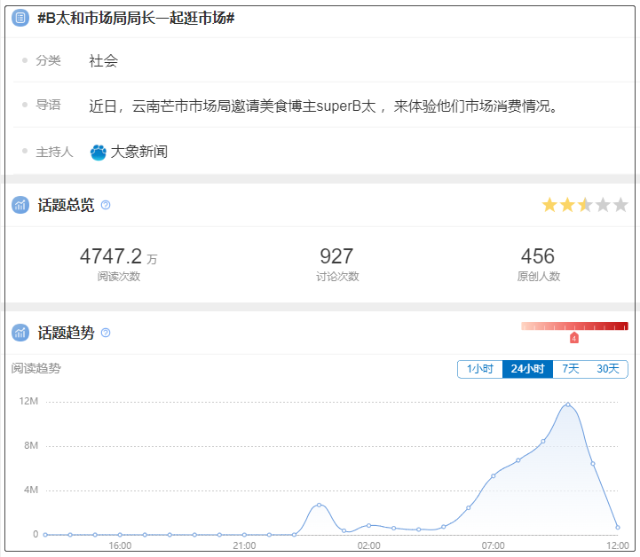Click the peak data point near 12M
Viewport: 640px width, 557px height.
pyautogui.click(x=568, y=404)
